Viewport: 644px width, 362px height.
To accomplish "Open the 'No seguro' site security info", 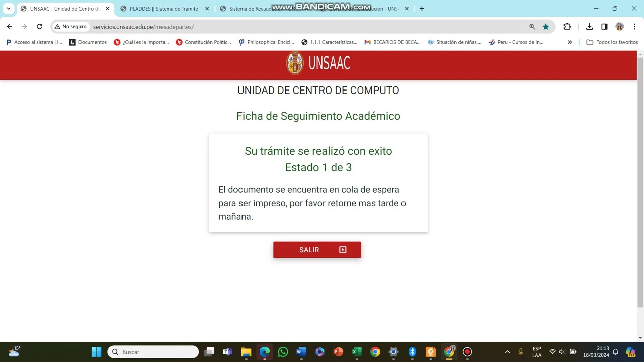I will click(70, 27).
